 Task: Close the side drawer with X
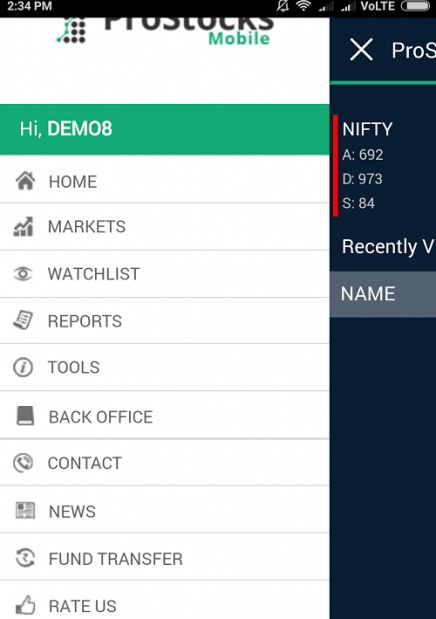tap(361, 50)
